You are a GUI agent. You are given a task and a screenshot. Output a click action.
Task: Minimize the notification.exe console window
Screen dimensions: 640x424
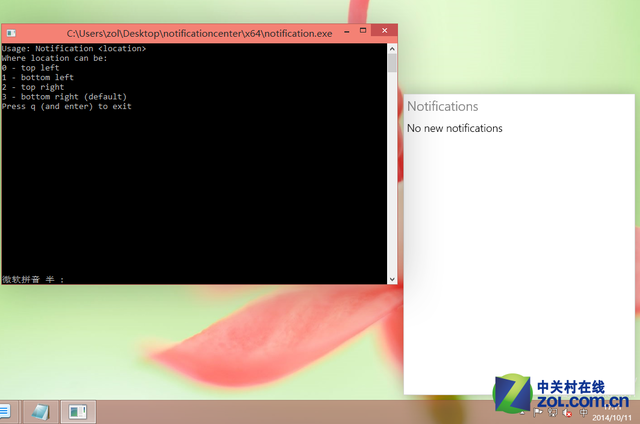(x=346, y=32)
